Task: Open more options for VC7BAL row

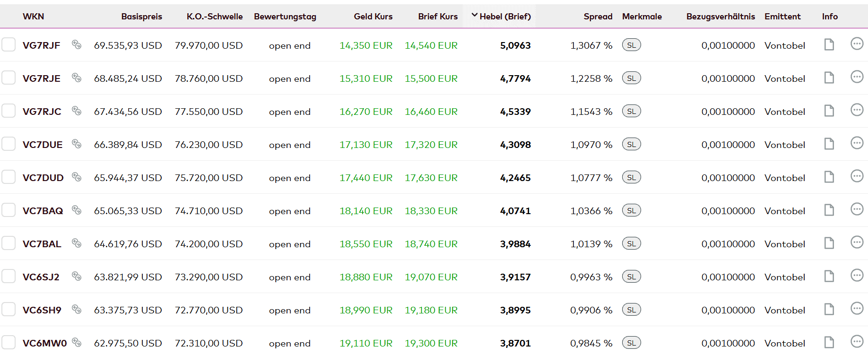Action: (857, 242)
